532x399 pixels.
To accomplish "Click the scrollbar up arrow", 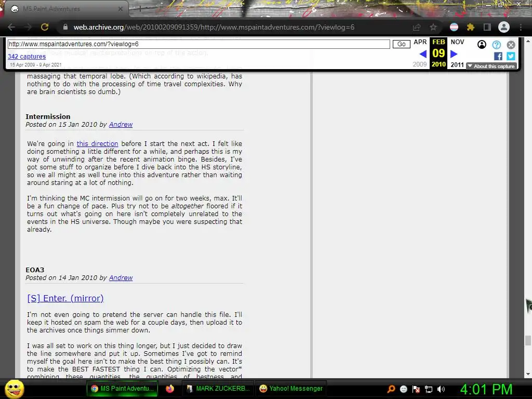I will 528,41.
